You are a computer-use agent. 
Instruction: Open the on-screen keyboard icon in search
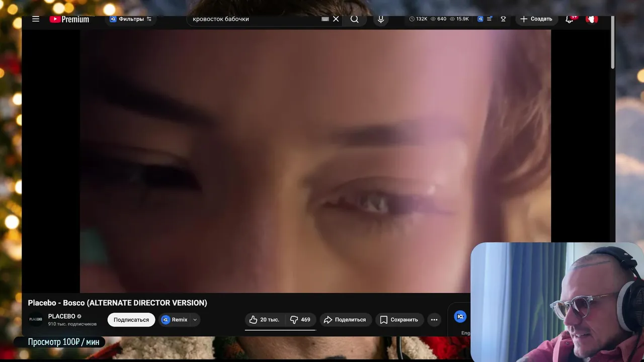325,19
